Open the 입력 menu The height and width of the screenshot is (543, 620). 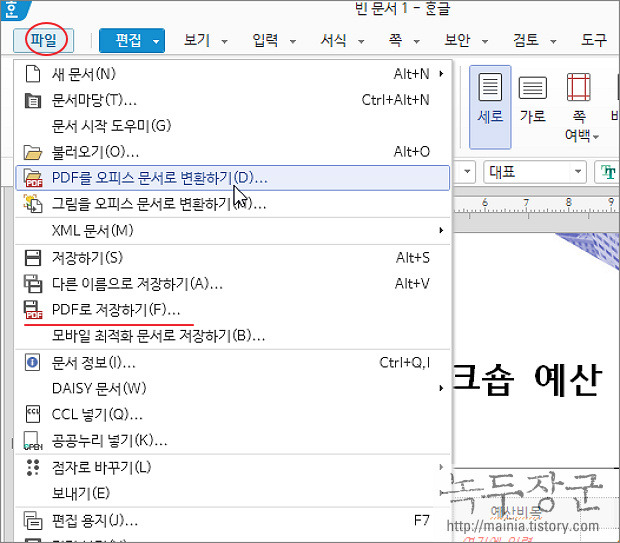265,40
